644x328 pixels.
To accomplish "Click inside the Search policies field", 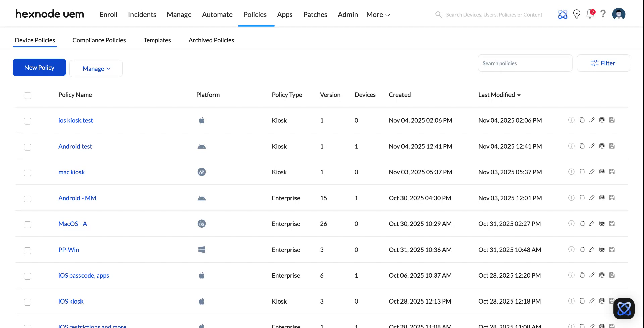I will click(525, 63).
